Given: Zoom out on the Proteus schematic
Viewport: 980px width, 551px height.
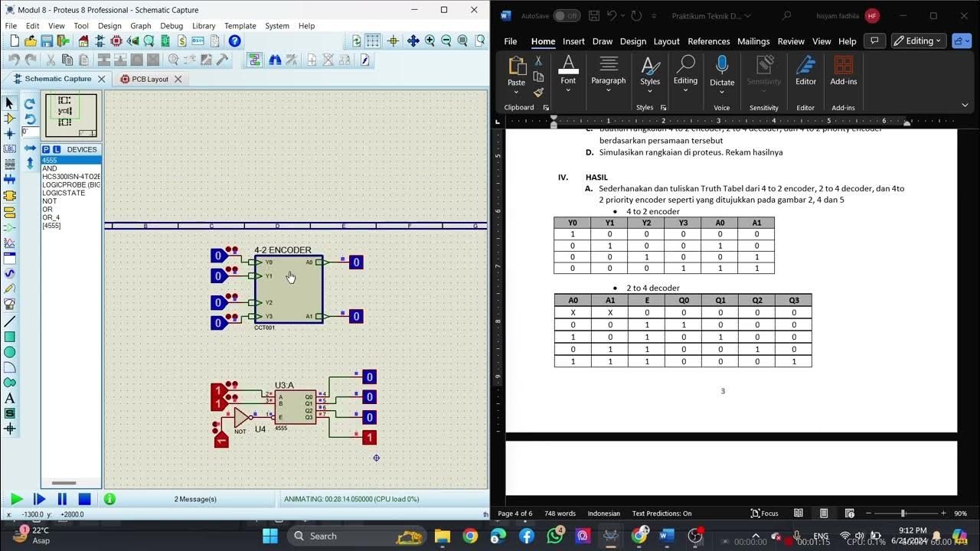Looking at the screenshot, I should coord(446,41).
